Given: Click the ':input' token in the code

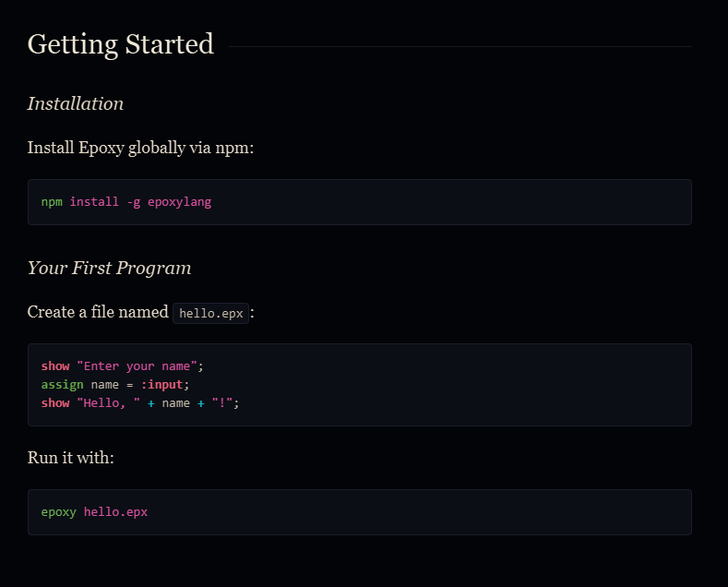Looking at the screenshot, I should (x=162, y=385).
